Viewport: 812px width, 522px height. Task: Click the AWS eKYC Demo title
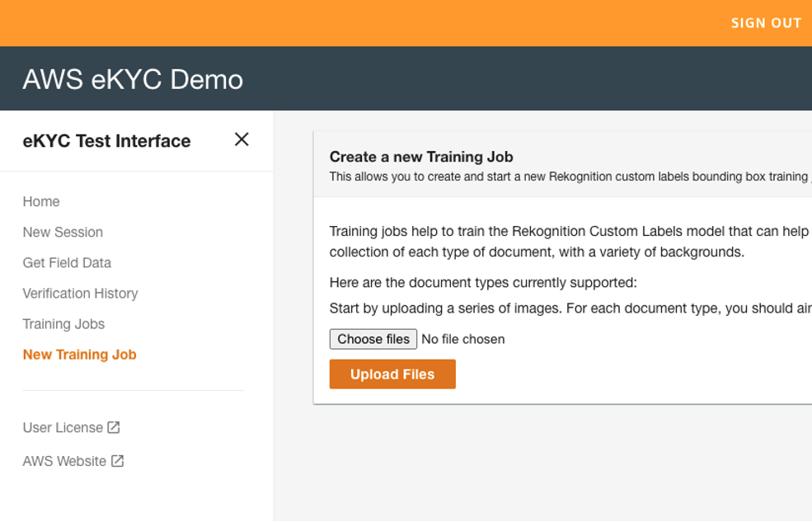tap(133, 79)
